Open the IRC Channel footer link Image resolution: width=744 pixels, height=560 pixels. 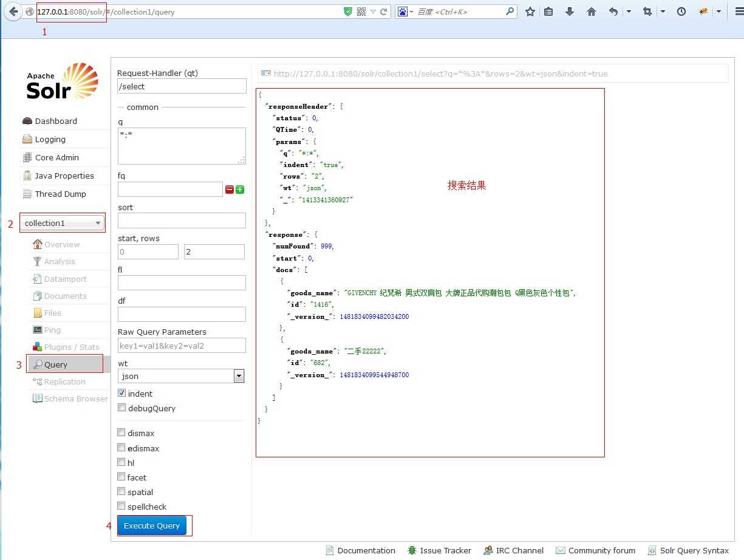[x=514, y=550]
